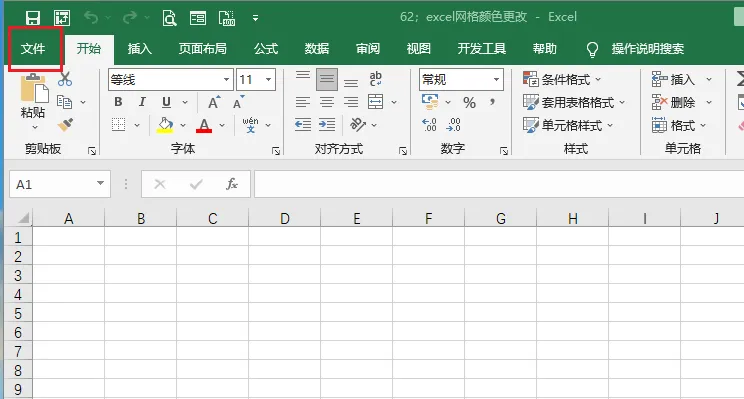Click Merge and Center icon

375,102
